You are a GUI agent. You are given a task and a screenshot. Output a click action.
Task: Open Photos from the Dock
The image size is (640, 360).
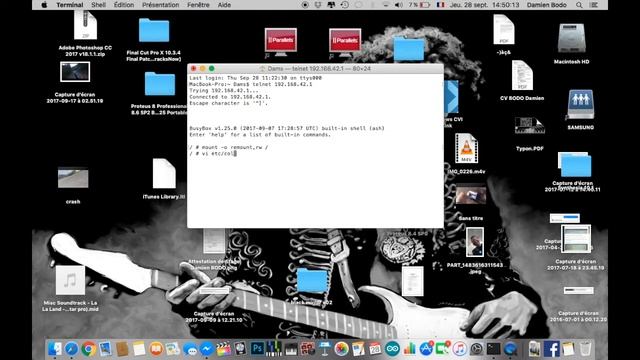click(x=342, y=349)
